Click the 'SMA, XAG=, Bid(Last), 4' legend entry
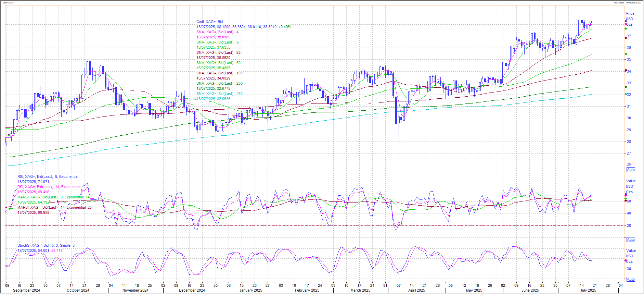644x294 pixels. click(x=217, y=32)
